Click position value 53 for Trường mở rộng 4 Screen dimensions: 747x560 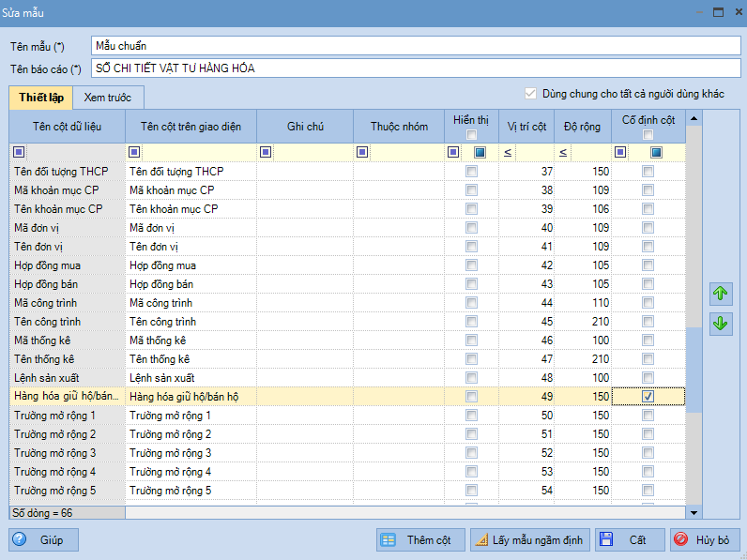tap(526, 472)
